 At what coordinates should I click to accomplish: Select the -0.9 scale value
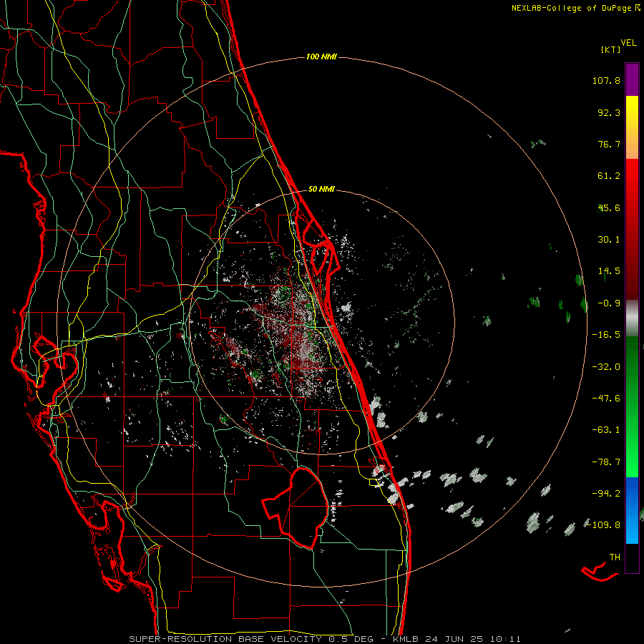coord(609,303)
